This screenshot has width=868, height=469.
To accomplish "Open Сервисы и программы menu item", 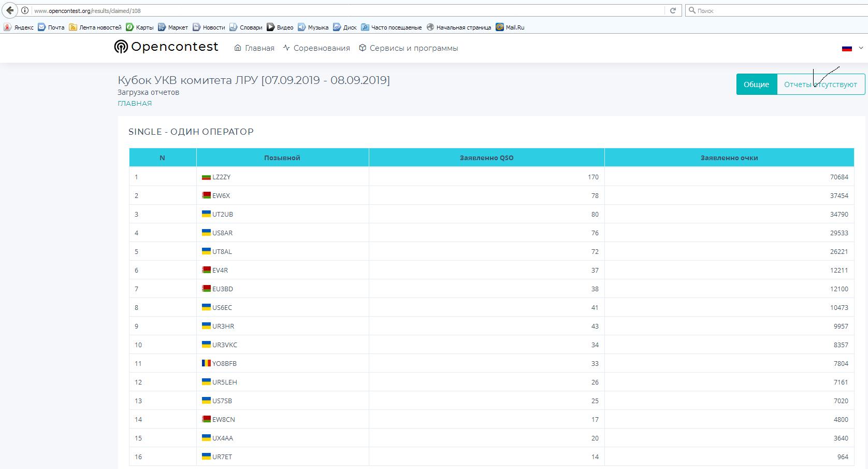I will click(409, 48).
